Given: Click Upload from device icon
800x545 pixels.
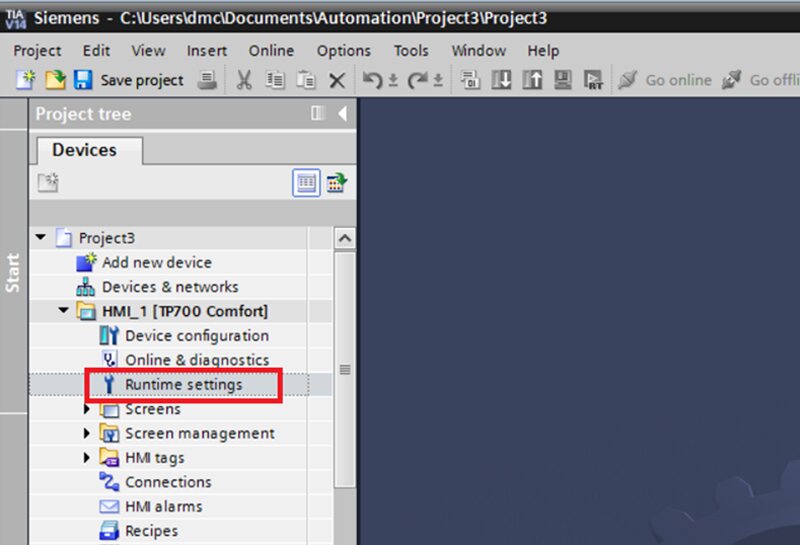Looking at the screenshot, I should pos(532,80).
